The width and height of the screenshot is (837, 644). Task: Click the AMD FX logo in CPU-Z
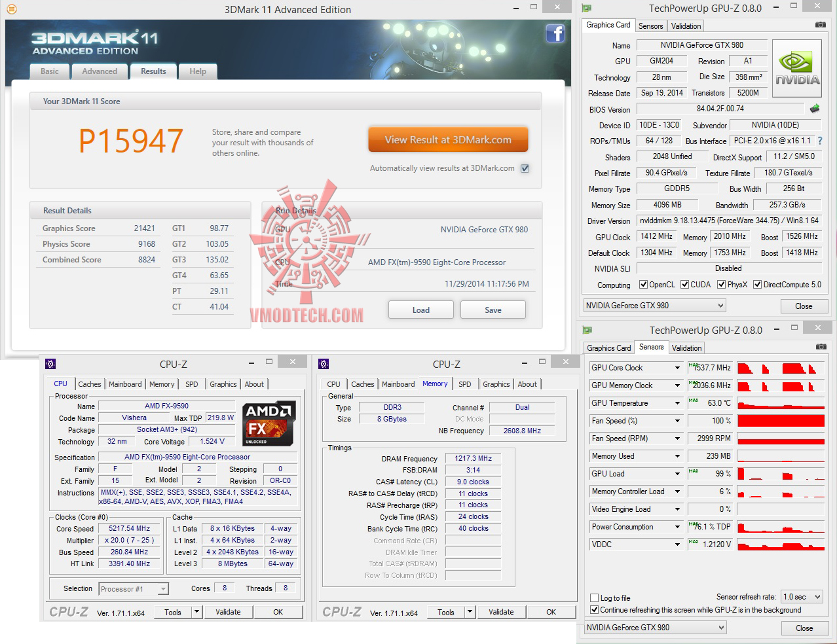click(x=269, y=423)
